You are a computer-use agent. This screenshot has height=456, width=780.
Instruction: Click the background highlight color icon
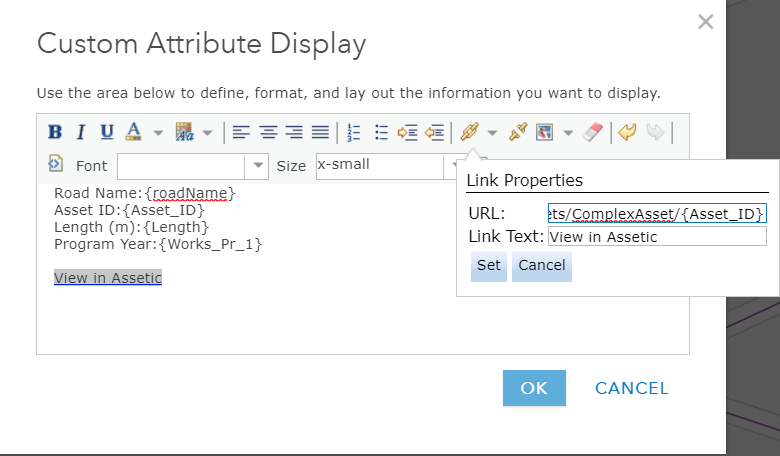pos(185,132)
